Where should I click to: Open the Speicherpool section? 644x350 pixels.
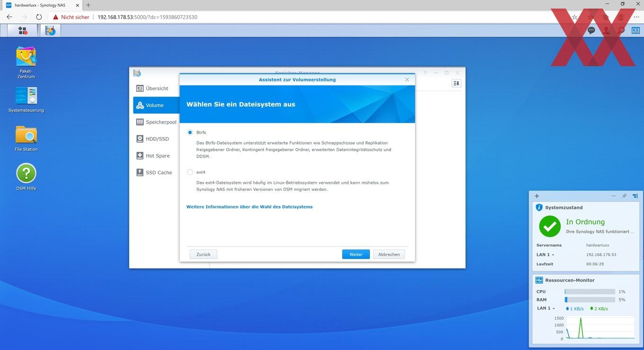pyautogui.click(x=156, y=122)
